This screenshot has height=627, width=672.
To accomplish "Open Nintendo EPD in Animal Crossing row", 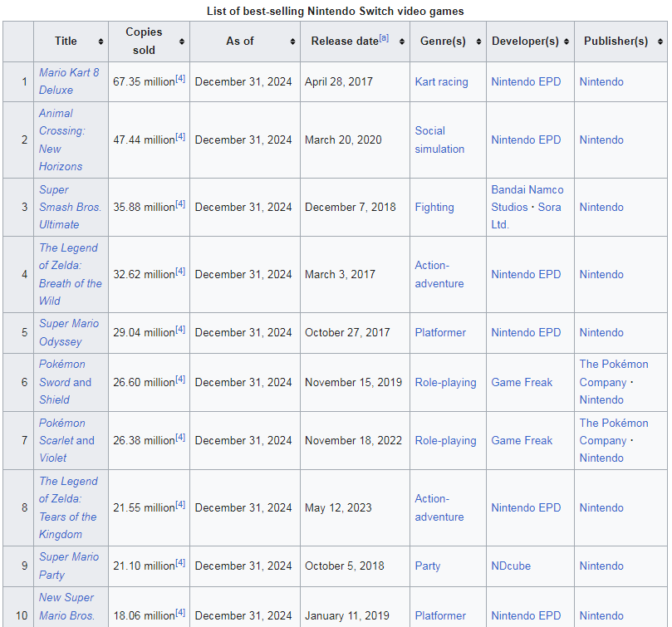I will click(526, 140).
